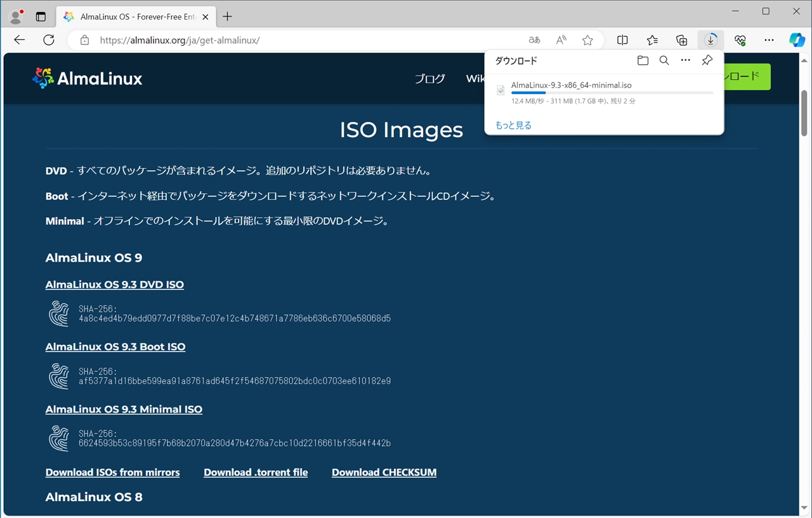Reload the page with the Refresh icon
The image size is (812, 518).
coord(49,40)
